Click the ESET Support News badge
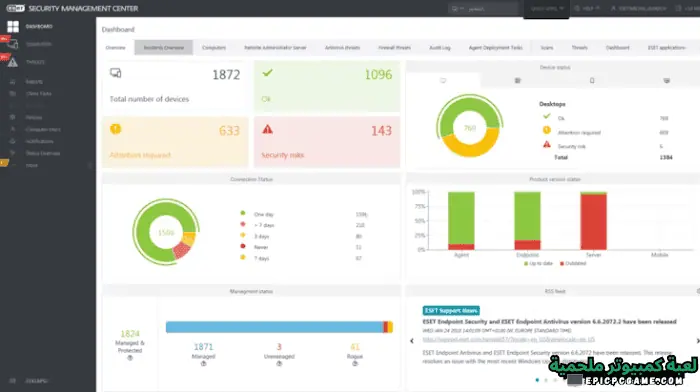700x392 pixels. pyautogui.click(x=451, y=310)
